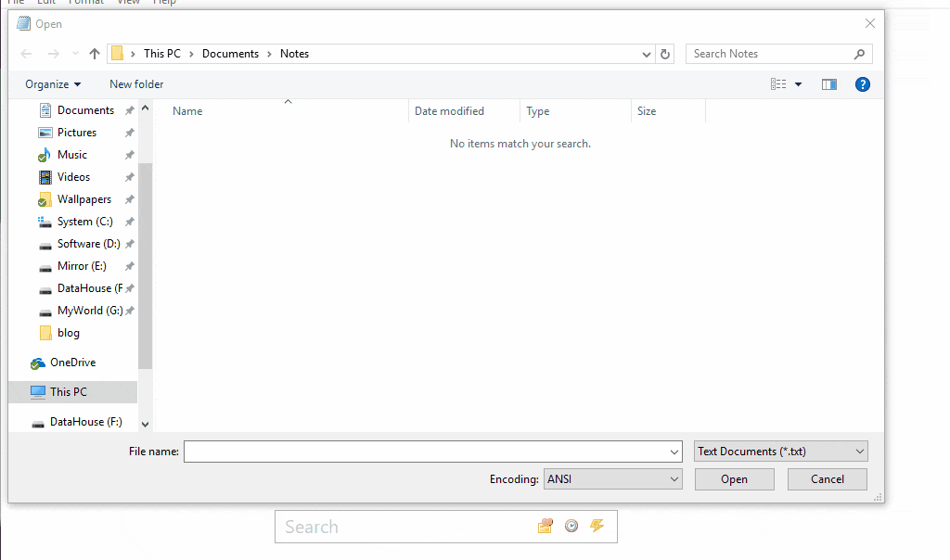
Task: Click the clock icon in the bottom search bar
Action: (x=571, y=526)
